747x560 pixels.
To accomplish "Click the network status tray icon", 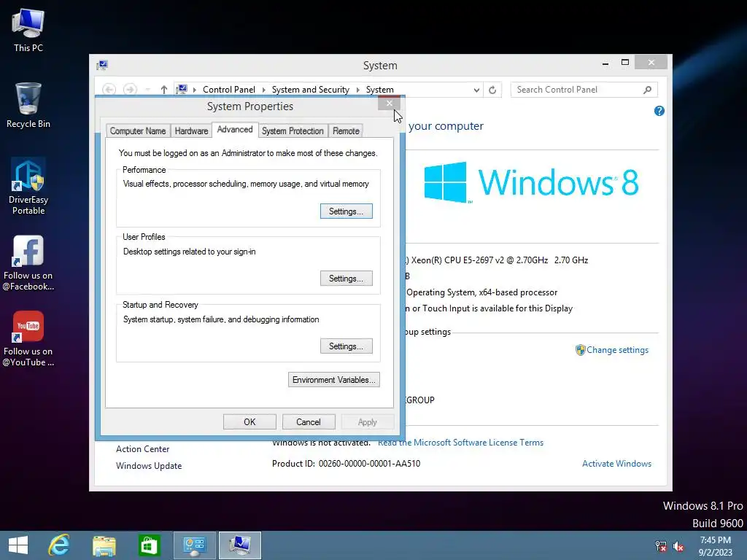I will 660,545.
